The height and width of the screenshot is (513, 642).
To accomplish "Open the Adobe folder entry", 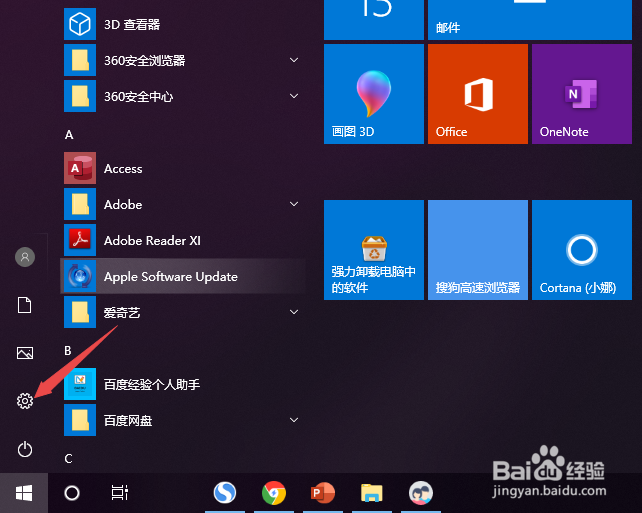I will click(x=183, y=204).
